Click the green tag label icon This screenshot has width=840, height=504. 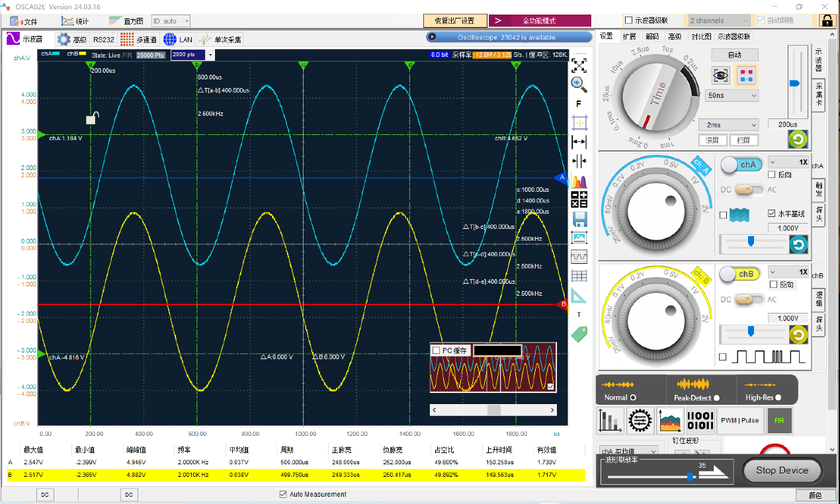click(x=579, y=334)
